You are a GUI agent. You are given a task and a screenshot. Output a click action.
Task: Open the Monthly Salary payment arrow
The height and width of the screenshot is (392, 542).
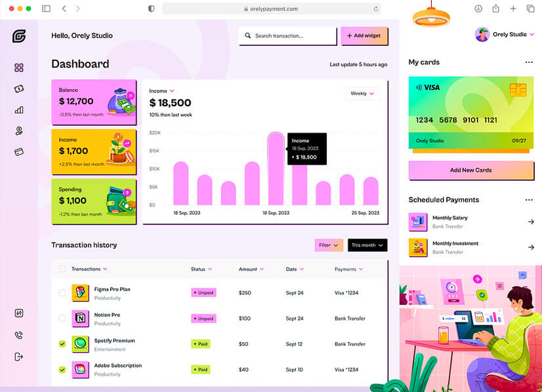click(x=532, y=221)
